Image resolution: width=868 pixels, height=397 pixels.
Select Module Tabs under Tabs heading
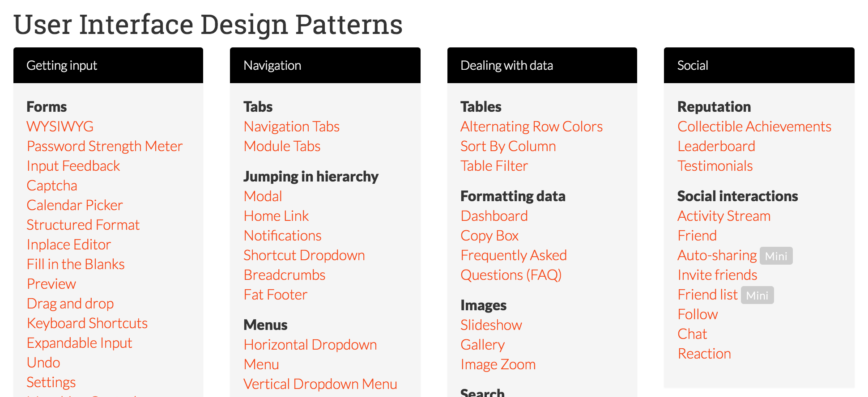click(x=281, y=146)
